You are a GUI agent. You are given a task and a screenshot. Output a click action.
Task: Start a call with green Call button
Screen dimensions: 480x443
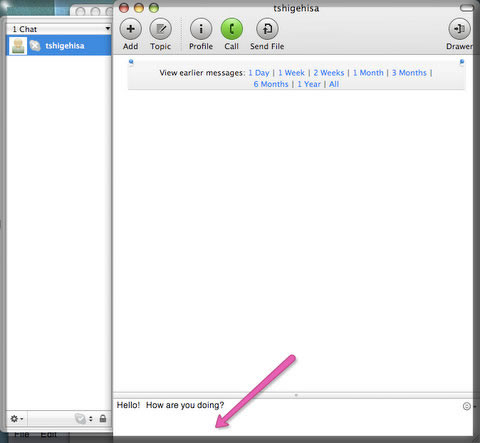(231, 29)
